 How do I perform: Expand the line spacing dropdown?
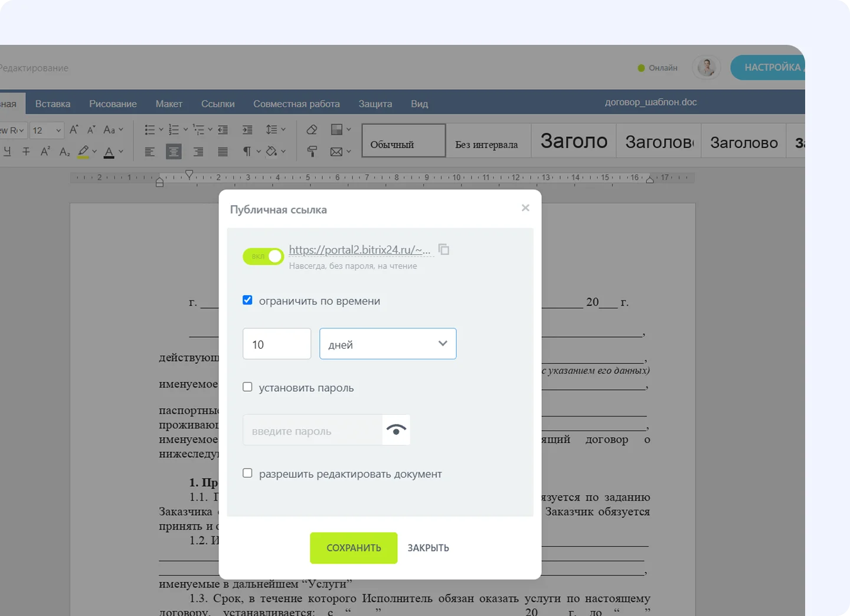tap(283, 130)
